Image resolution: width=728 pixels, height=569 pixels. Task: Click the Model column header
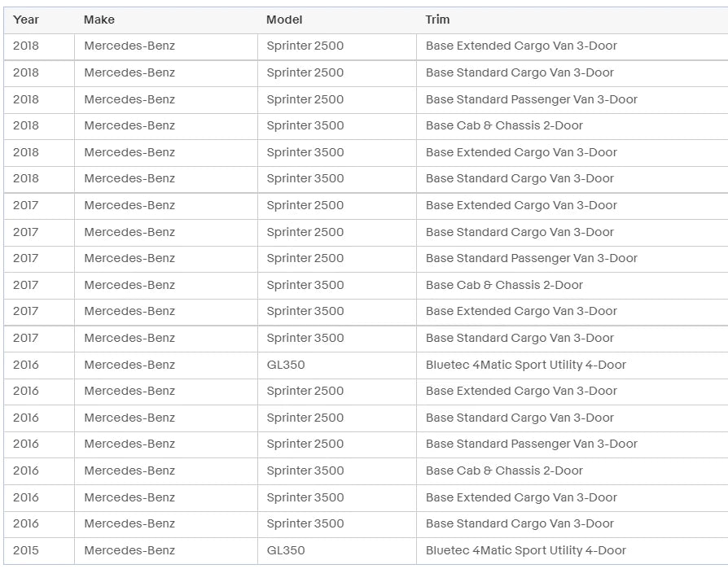284,20
